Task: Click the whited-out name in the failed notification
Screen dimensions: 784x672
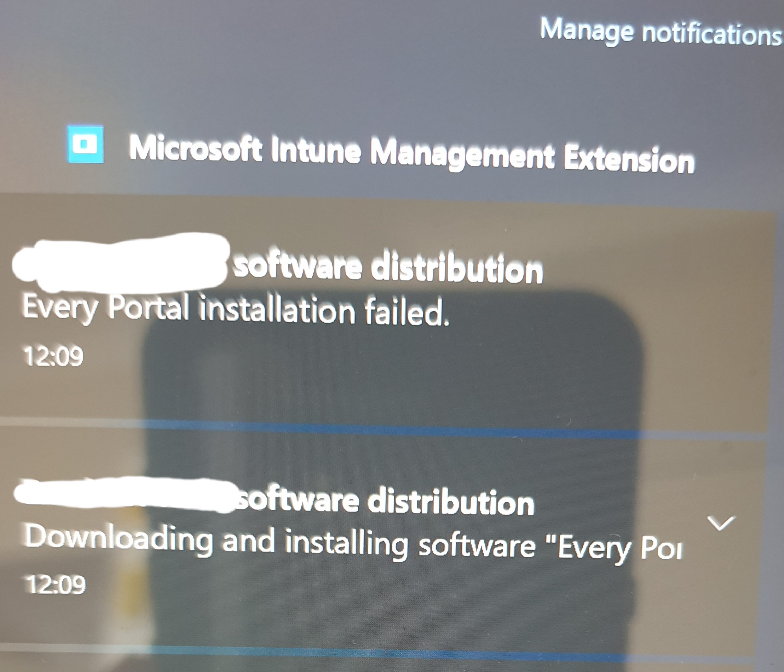Action: coord(121,263)
